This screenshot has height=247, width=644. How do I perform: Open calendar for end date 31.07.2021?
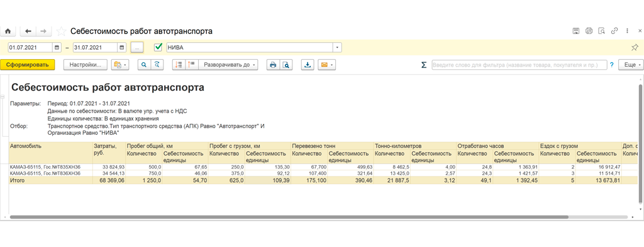coord(122,47)
